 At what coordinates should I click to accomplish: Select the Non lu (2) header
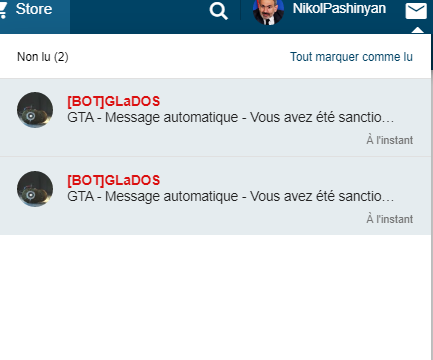[43, 57]
